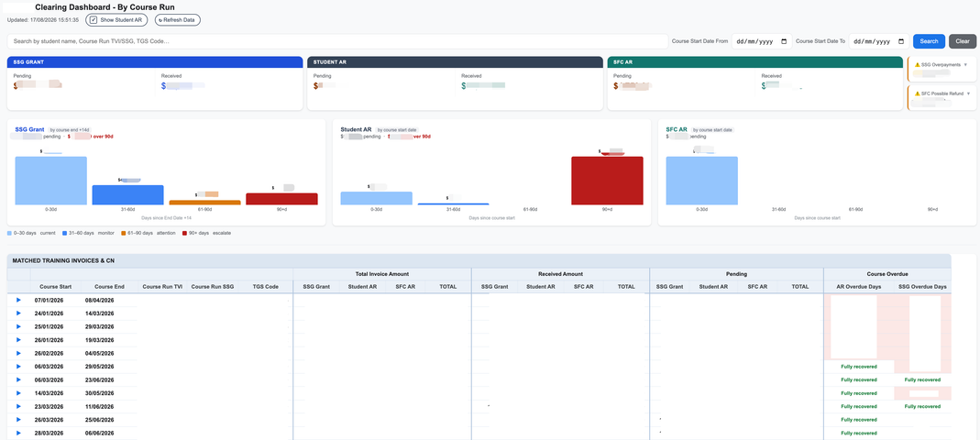Click the Student AR chart title
Image resolution: width=980 pixels, height=440 pixels.
357,129
